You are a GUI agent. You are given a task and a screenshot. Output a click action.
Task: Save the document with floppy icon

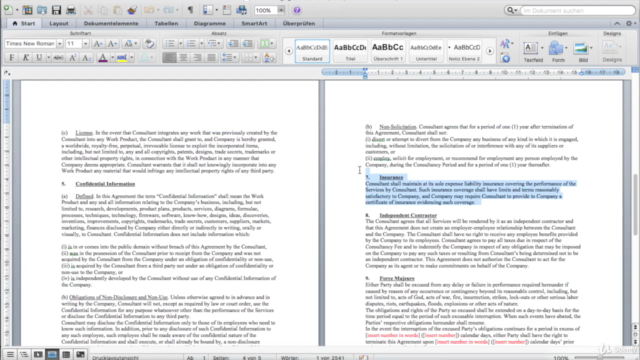coord(56,10)
